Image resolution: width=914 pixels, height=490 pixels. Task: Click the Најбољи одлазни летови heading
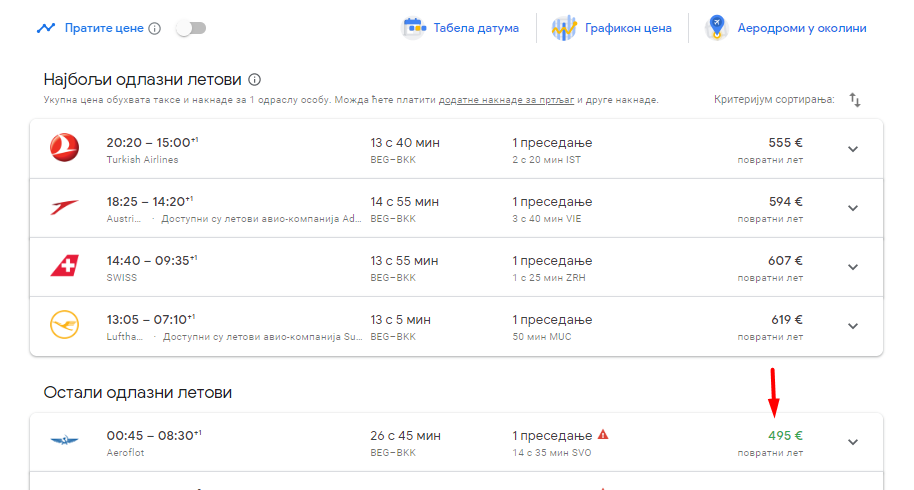tap(142, 79)
